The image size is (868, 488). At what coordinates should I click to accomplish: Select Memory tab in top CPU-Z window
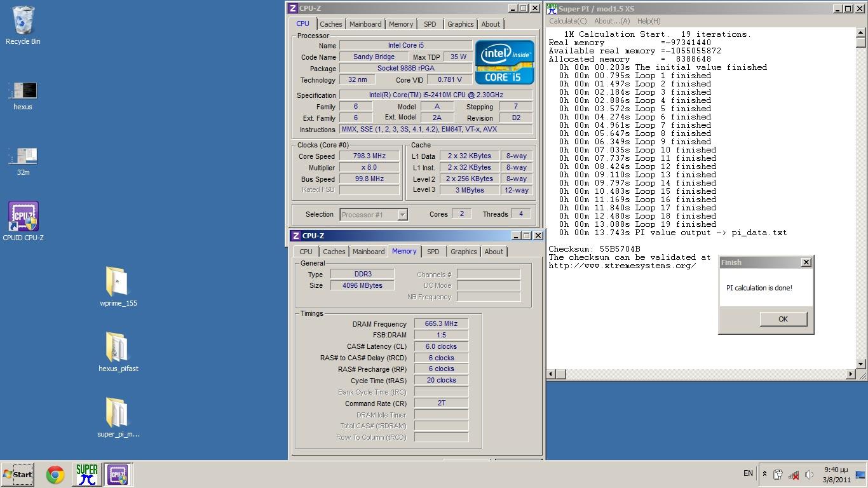(x=401, y=24)
